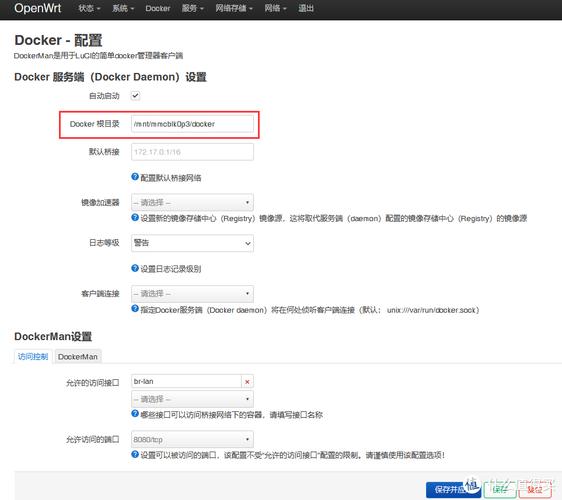Expand the 客户端连接 dropdown

coord(192,294)
